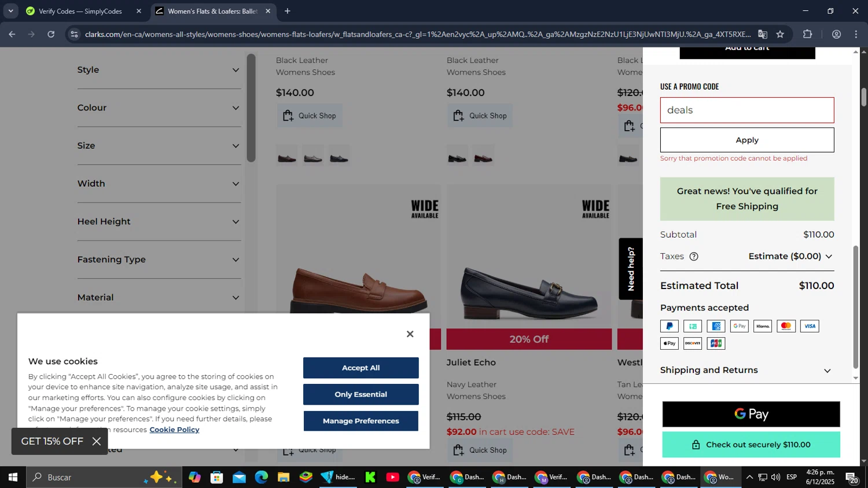Click the Discover payment icon
The image size is (868, 488).
(693, 343)
